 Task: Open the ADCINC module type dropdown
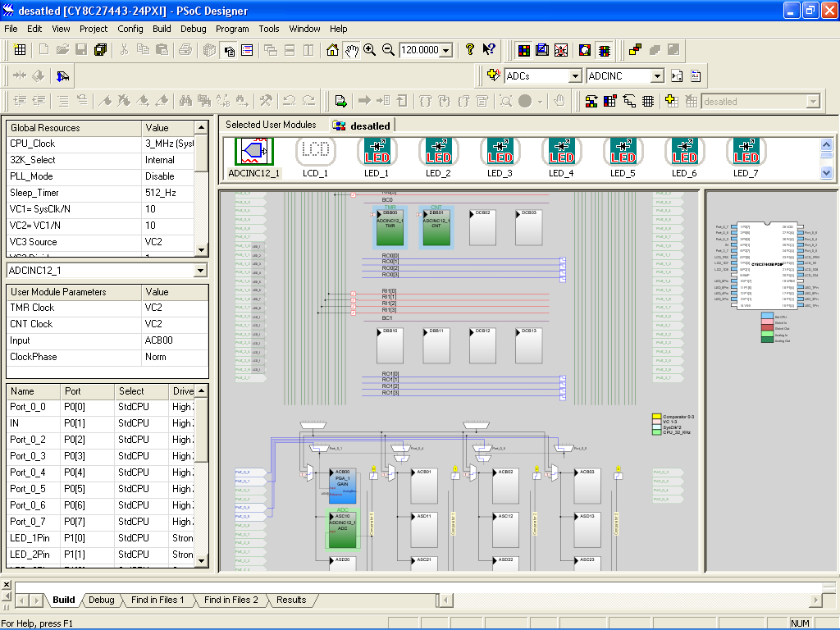[657, 76]
